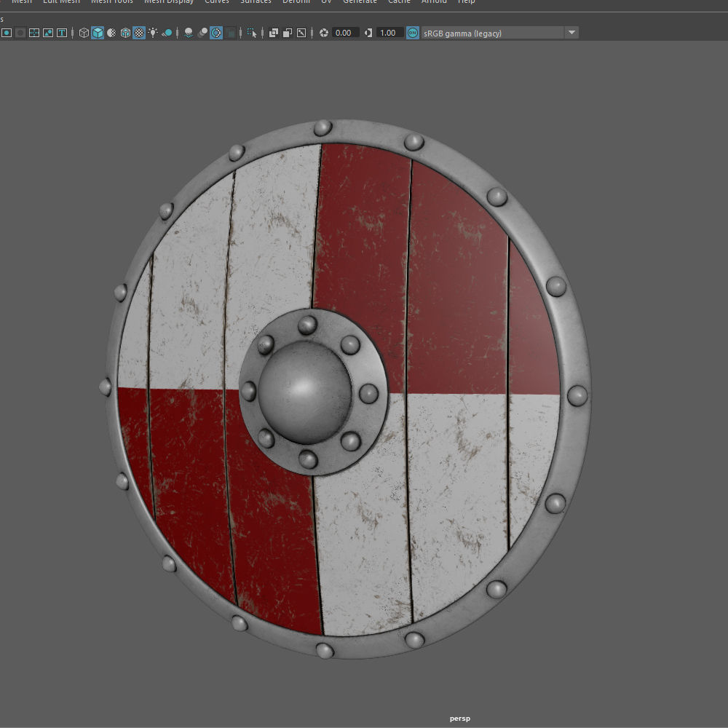The height and width of the screenshot is (728, 728).
Task: Open the Surfaces menu
Action: pos(256,2)
